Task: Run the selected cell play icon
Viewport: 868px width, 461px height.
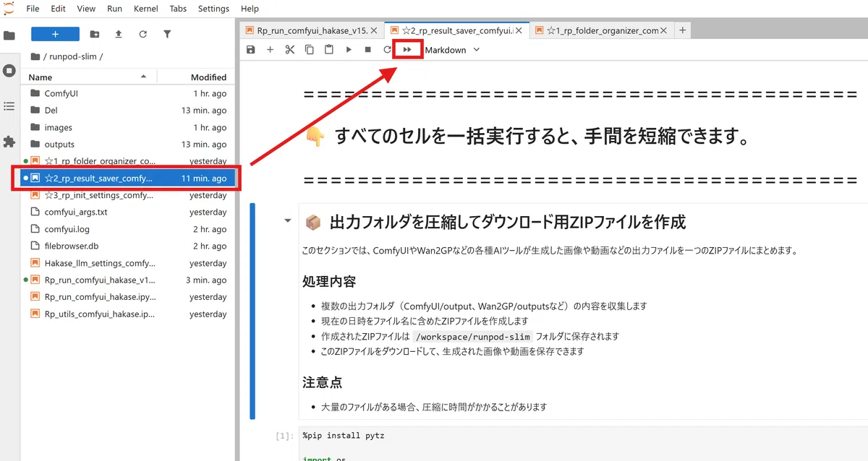Action: pyautogui.click(x=348, y=50)
